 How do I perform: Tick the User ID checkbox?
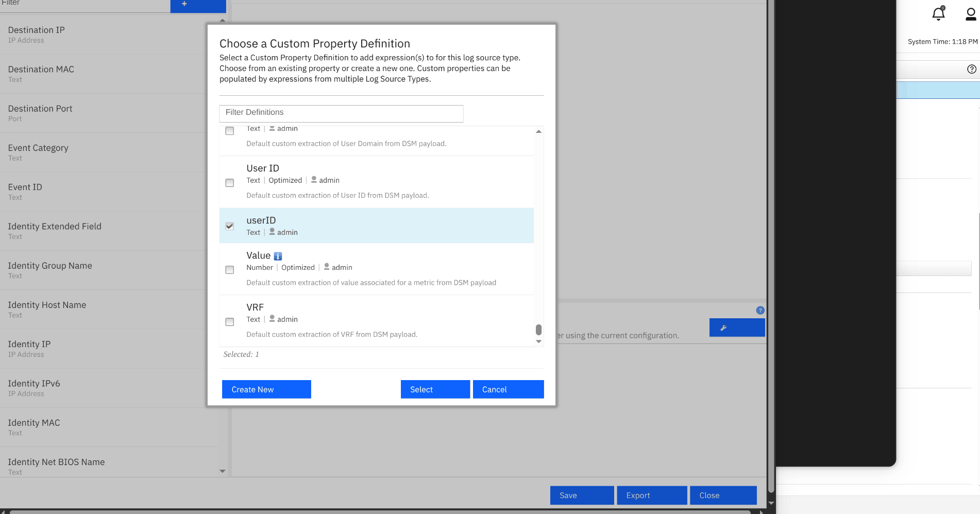click(230, 183)
